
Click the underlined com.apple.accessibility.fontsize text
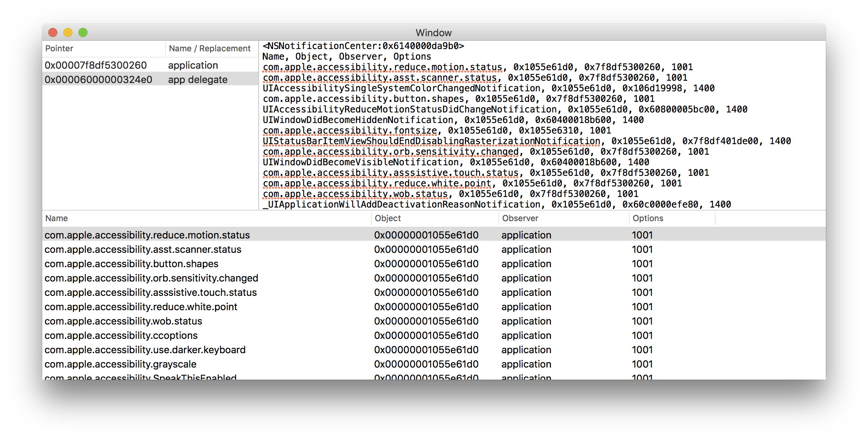[x=350, y=130]
